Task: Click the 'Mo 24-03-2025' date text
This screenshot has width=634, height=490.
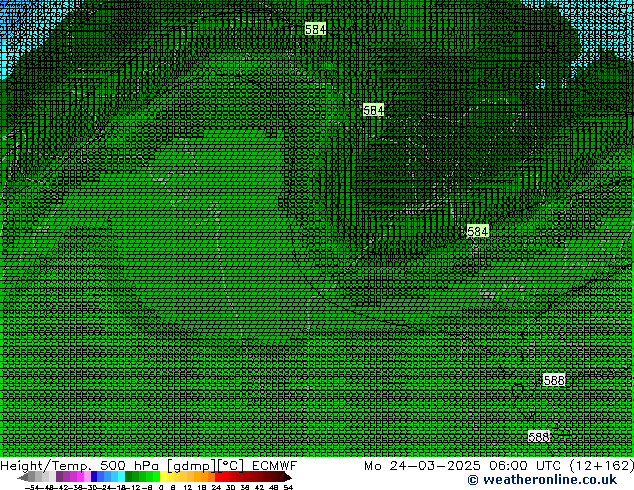Action: (422, 466)
